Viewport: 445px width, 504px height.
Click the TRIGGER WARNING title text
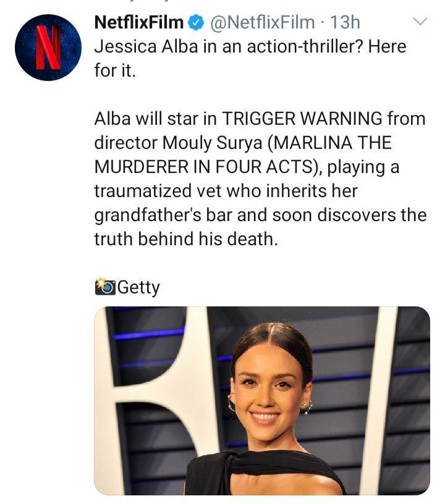click(x=302, y=119)
